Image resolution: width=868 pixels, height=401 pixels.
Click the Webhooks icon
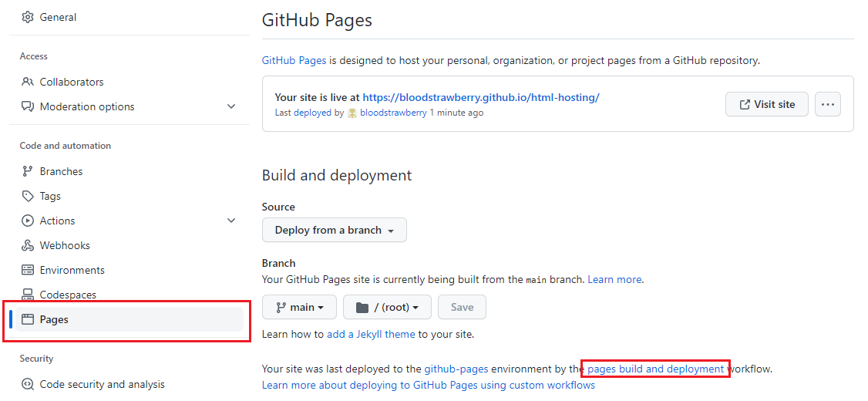coord(27,245)
